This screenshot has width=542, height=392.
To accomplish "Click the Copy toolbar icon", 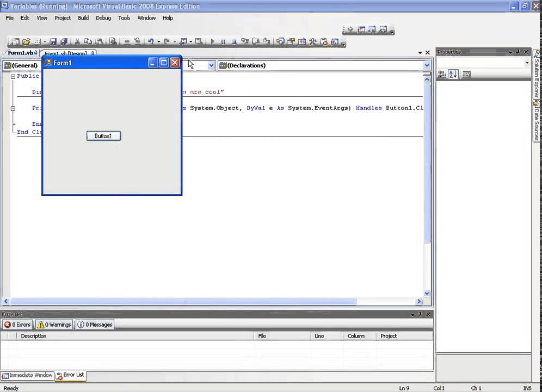I will [88, 41].
